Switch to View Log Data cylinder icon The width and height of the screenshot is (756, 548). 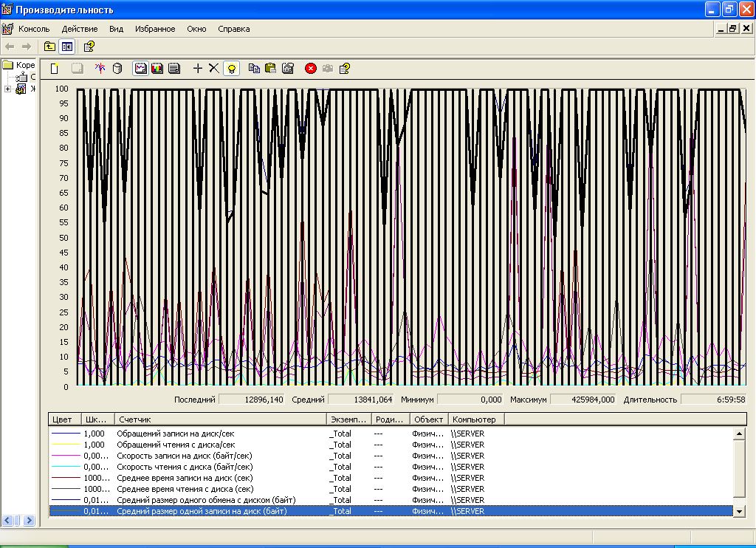coord(117,69)
